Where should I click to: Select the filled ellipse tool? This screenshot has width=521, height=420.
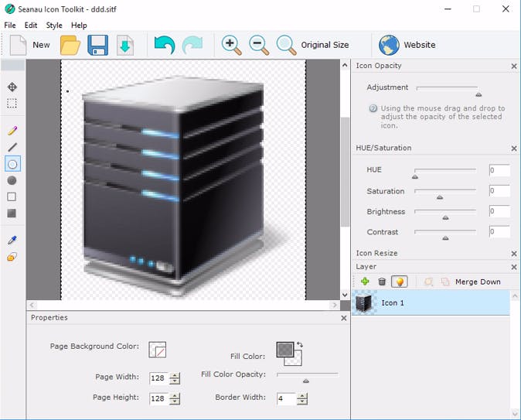tap(12, 180)
